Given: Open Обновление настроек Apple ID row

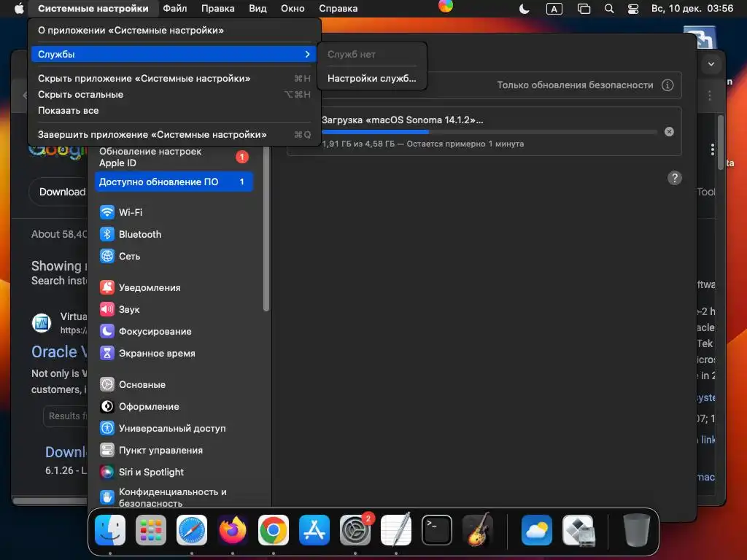Looking at the screenshot, I should pos(174,157).
